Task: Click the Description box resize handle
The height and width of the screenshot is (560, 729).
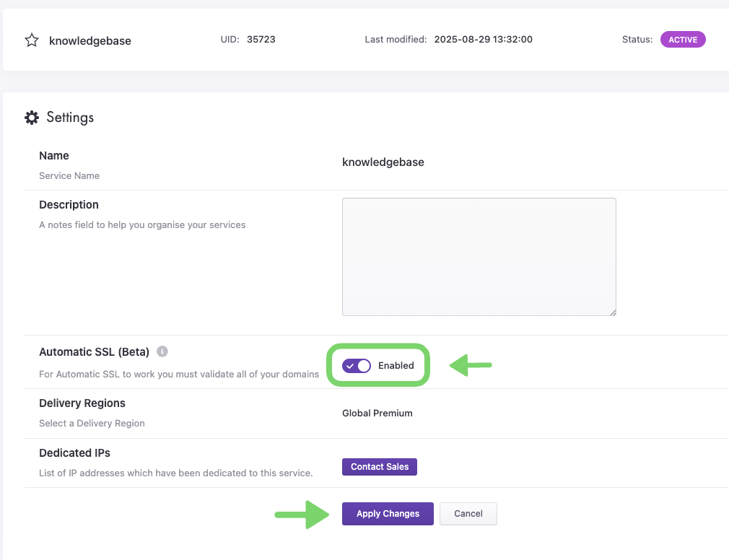Action: [612, 312]
